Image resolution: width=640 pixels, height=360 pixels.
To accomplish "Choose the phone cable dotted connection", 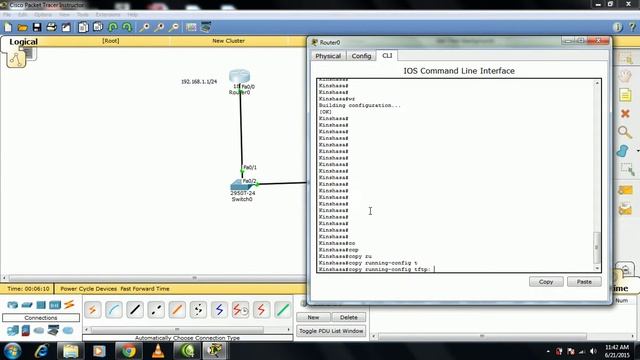I will click(198, 310).
